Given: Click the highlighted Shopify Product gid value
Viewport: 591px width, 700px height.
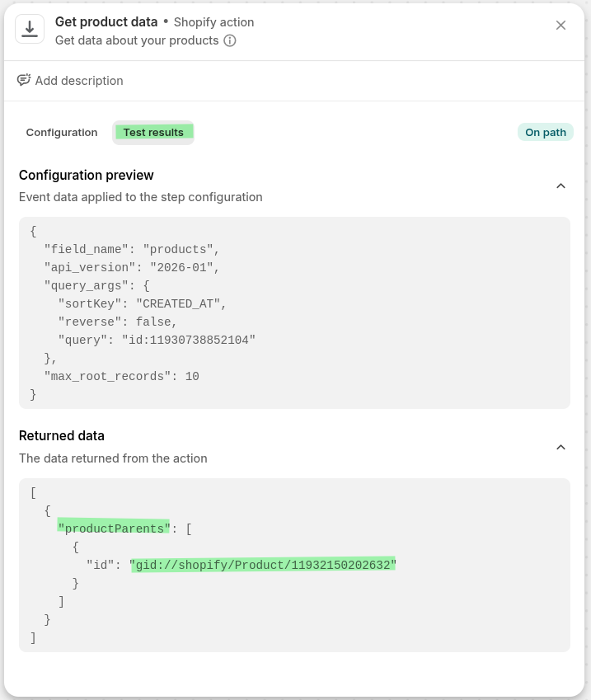Looking at the screenshot, I should (263, 565).
